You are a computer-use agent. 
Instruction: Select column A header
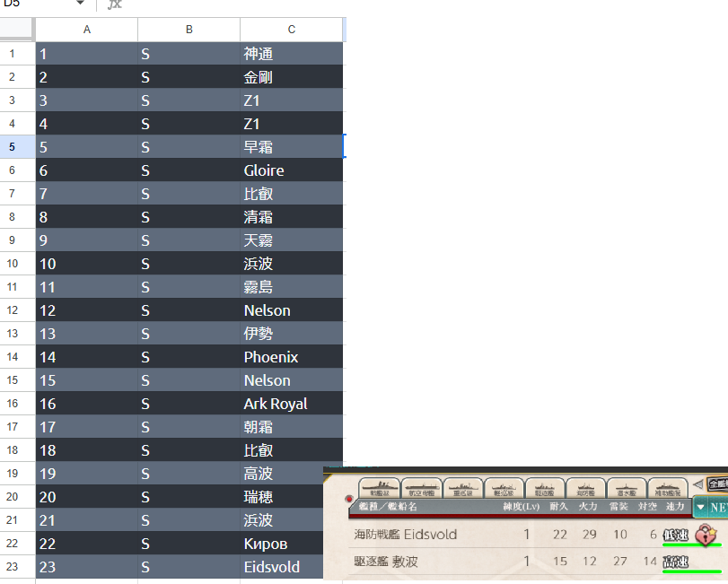86,30
